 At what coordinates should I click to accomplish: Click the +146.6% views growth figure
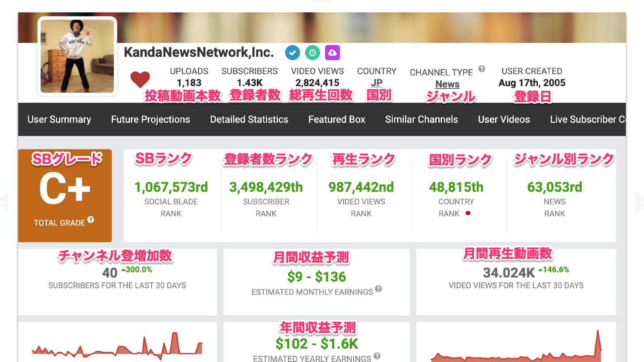(554, 269)
